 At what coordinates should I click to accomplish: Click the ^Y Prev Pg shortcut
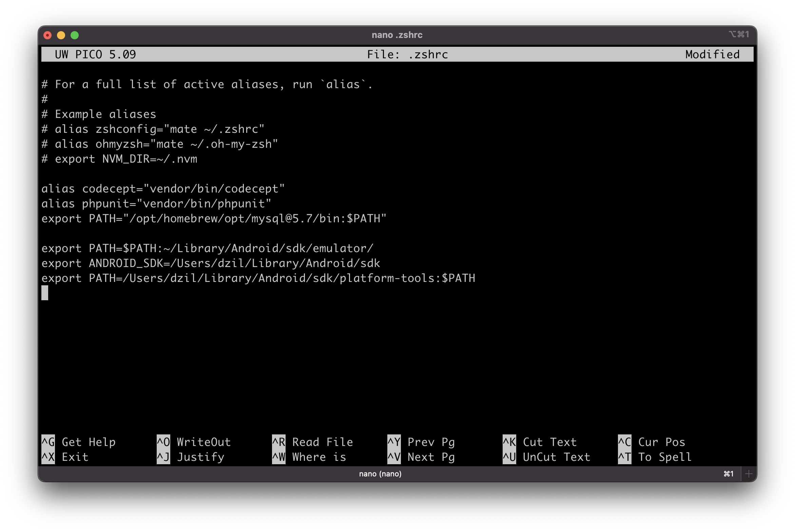[421, 442]
